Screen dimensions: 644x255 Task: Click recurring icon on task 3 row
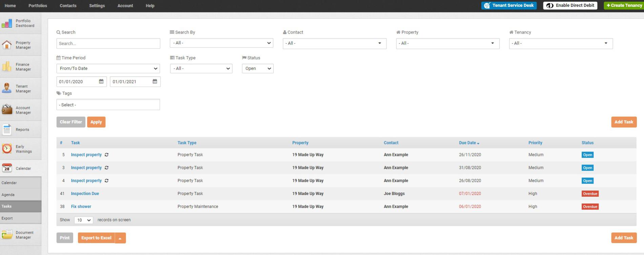pyautogui.click(x=106, y=168)
